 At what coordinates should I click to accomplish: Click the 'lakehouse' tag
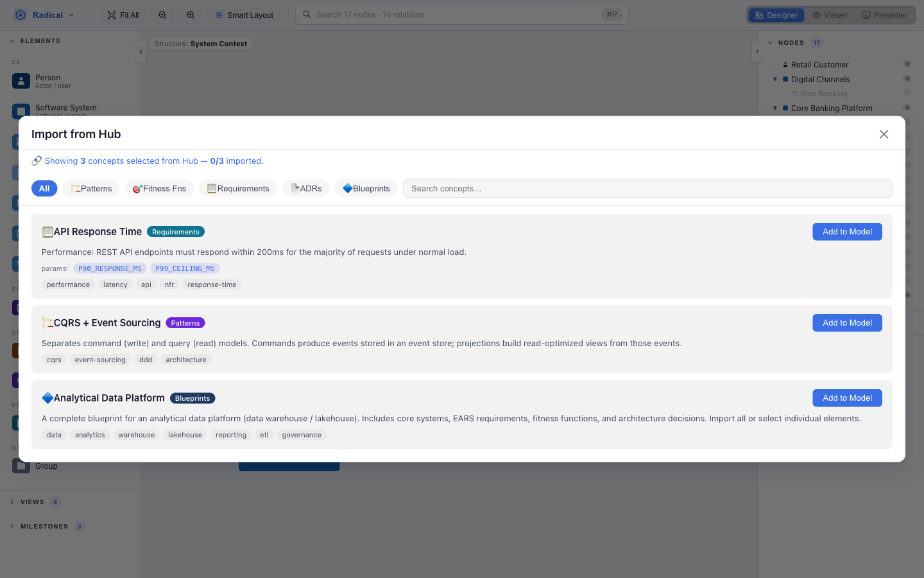click(185, 435)
